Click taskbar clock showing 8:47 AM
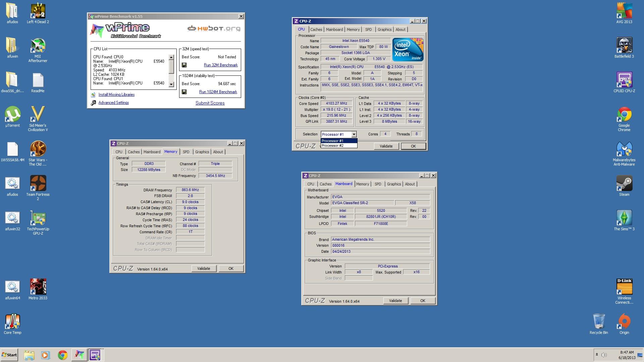Image resolution: width=644 pixels, height=362 pixels. 627,355
